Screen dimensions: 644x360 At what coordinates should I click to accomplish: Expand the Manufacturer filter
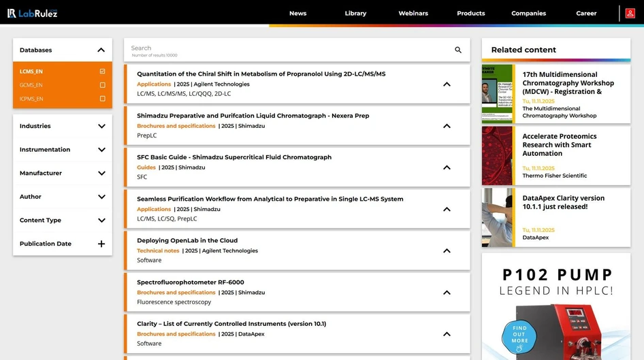pyautogui.click(x=101, y=173)
